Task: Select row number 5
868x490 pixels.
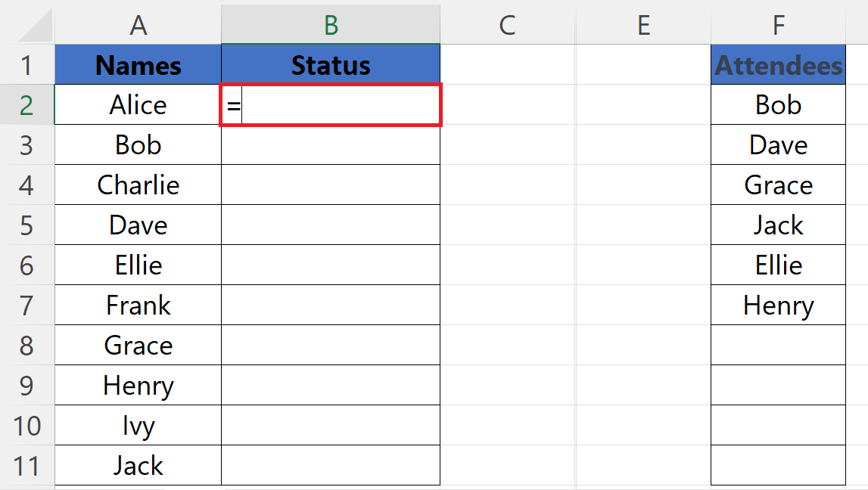Action: pyautogui.click(x=27, y=225)
